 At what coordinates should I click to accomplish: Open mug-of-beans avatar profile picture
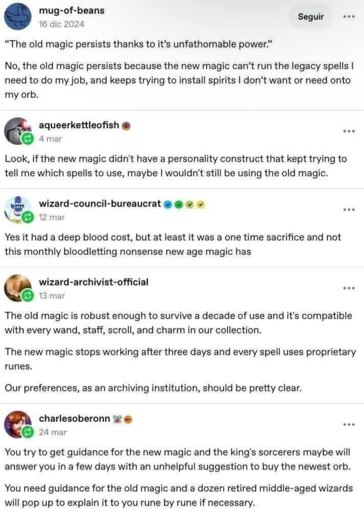[x=18, y=17]
